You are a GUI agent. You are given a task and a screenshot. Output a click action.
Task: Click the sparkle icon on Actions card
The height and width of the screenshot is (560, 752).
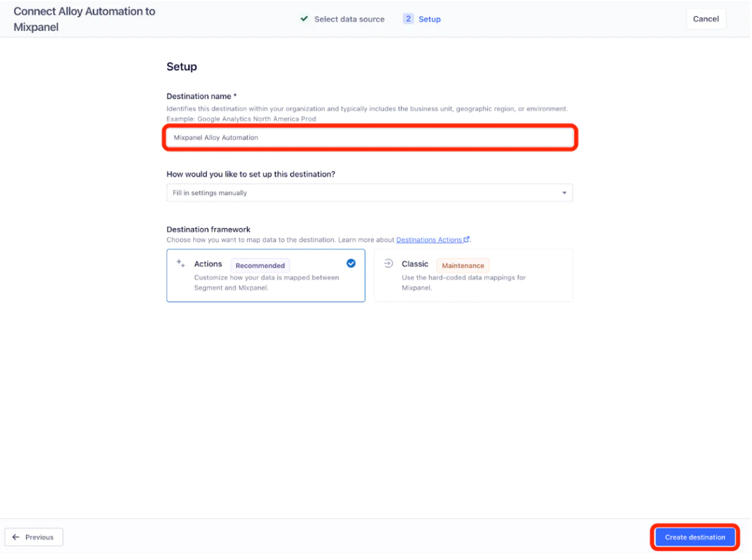(x=181, y=263)
